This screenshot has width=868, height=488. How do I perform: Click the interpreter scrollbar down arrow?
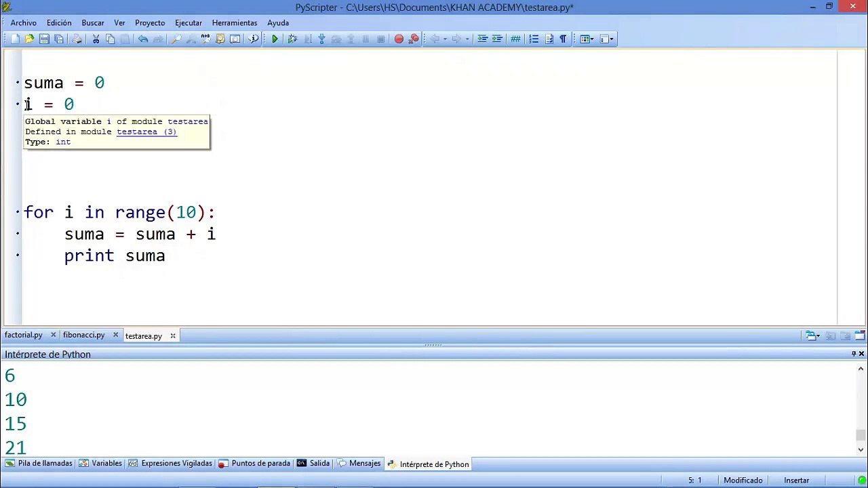(x=861, y=449)
